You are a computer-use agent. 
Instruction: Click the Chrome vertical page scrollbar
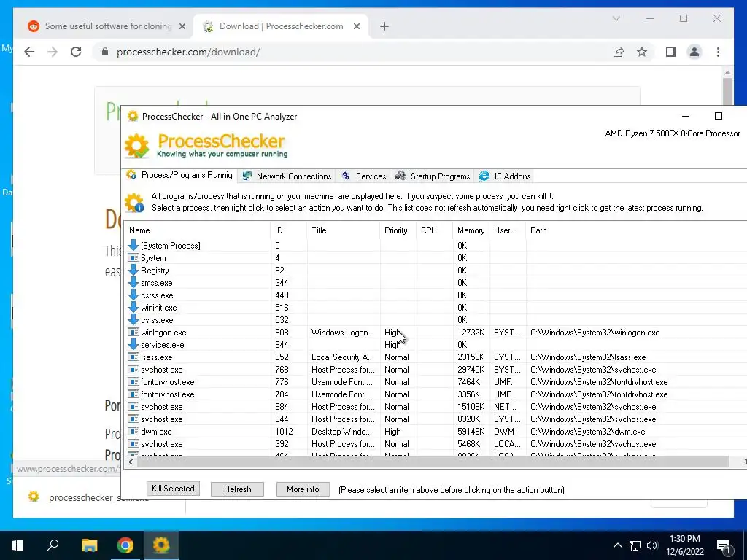tap(727, 90)
